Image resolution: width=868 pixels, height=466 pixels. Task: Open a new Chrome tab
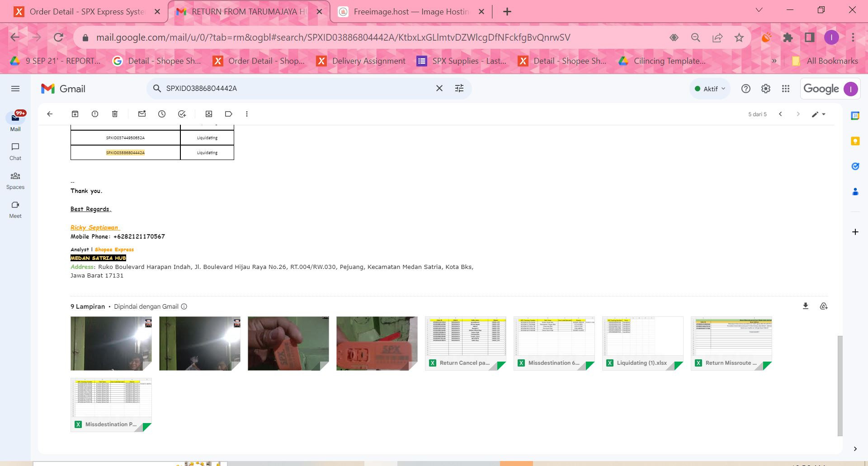[507, 12]
